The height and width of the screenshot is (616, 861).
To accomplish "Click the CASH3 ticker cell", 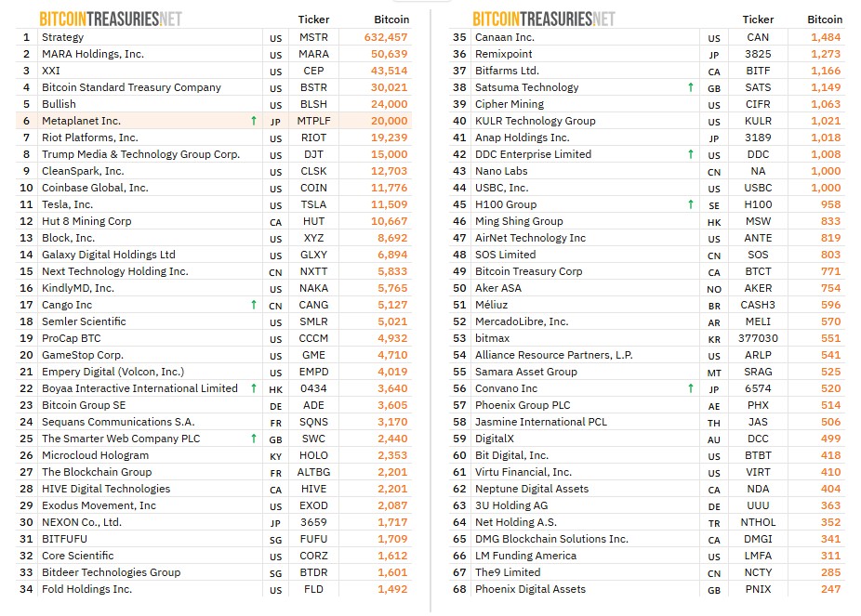I will pos(758,305).
